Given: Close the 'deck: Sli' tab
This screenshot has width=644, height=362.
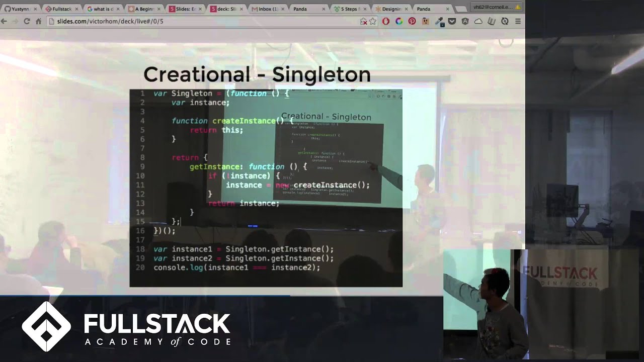Looking at the screenshot, I should click(x=241, y=9).
